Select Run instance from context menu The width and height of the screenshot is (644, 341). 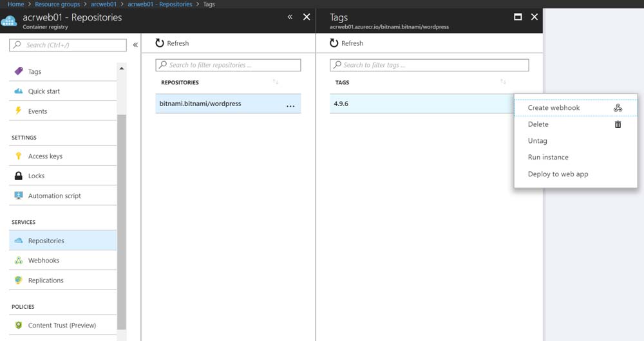pyautogui.click(x=548, y=158)
